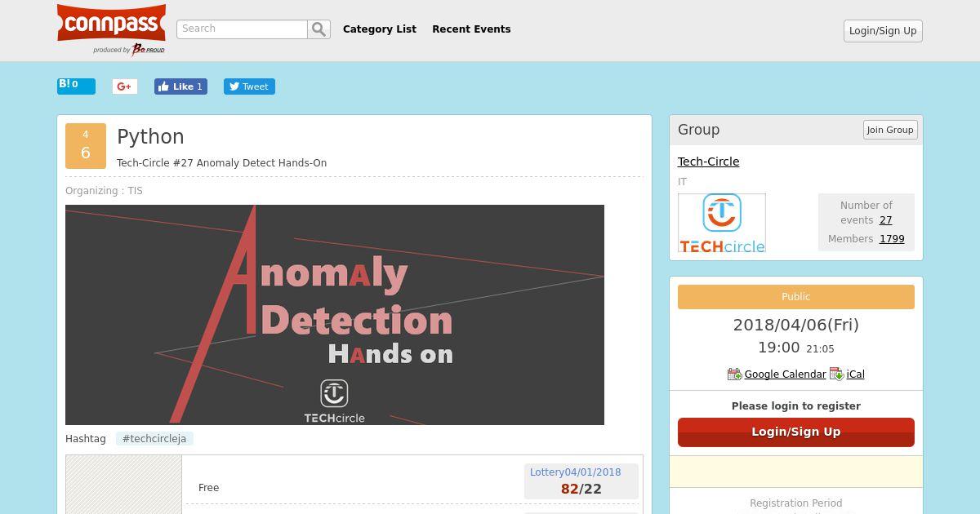Click the iCal download icon
Screen dimensions: 980x514
[x=836, y=374]
